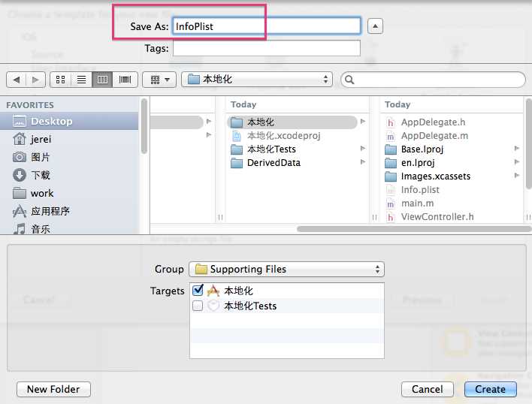Open the item arrangement dropdown

pyautogui.click(x=159, y=80)
